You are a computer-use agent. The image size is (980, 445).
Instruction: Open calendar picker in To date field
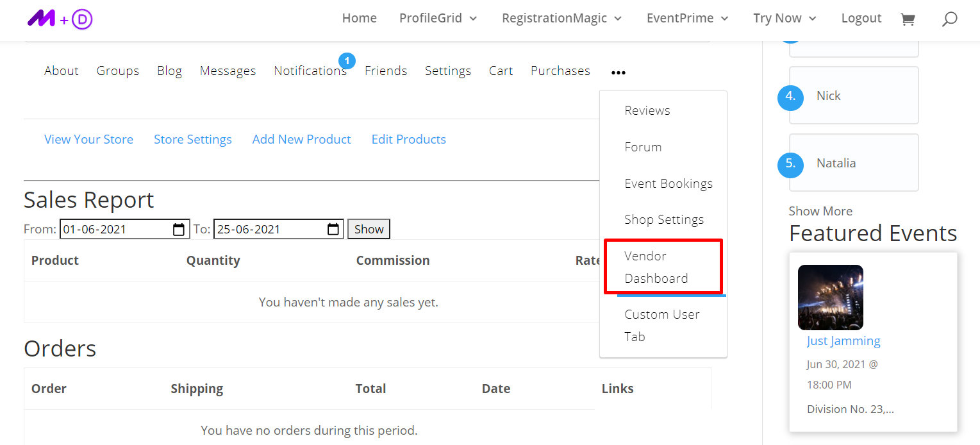tap(333, 230)
